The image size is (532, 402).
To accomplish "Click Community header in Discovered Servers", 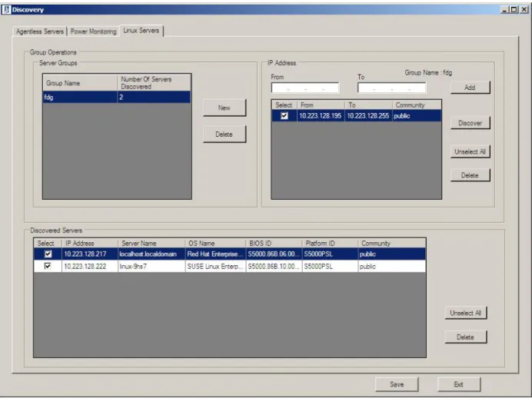I will (391, 243).
